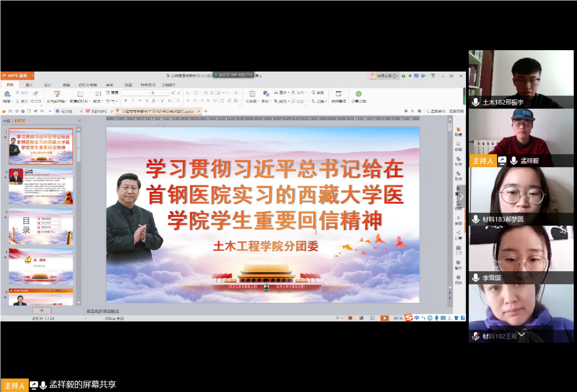This screenshot has height=392, width=577.
Task: Click the plus button to add new tab
Action: [x=205, y=111]
